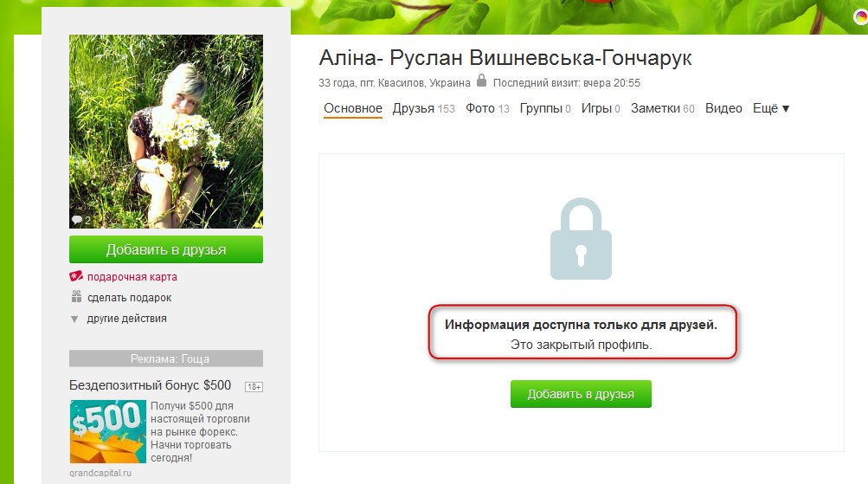The image size is (868, 484).
Task: Click the 18+ age label icon
Action: tap(254, 386)
